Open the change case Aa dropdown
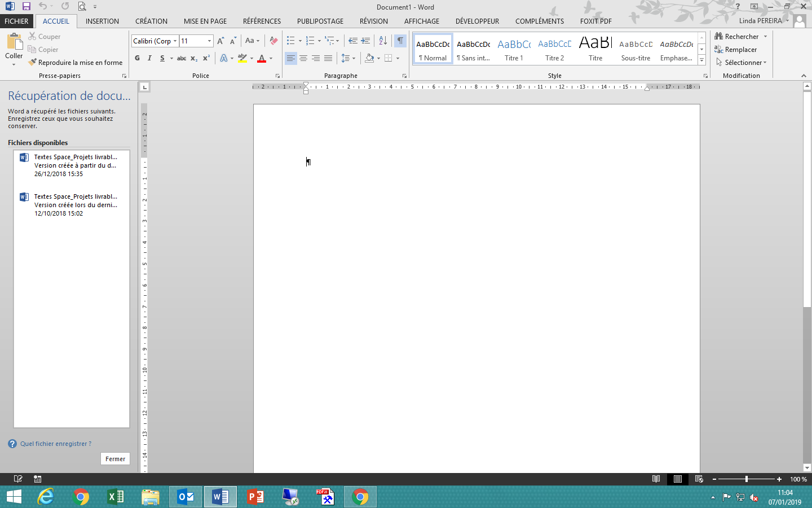 click(x=252, y=41)
